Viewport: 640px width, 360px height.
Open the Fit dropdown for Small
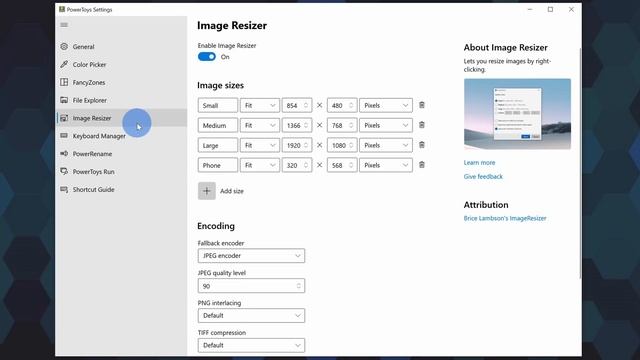pos(260,105)
